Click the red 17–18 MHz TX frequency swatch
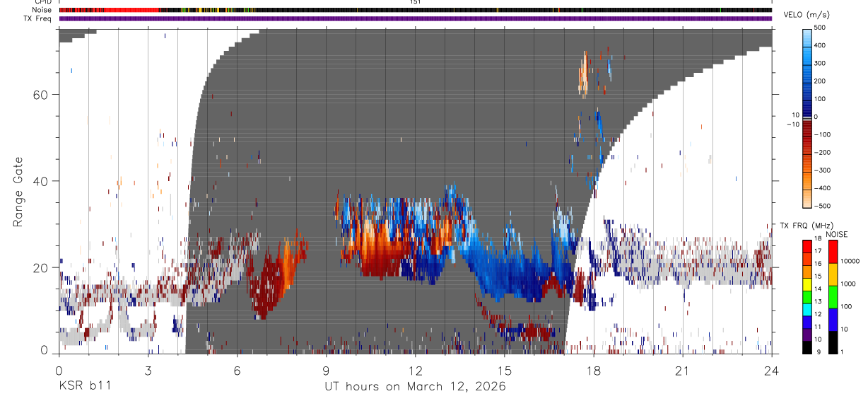 [x=807, y=246]
